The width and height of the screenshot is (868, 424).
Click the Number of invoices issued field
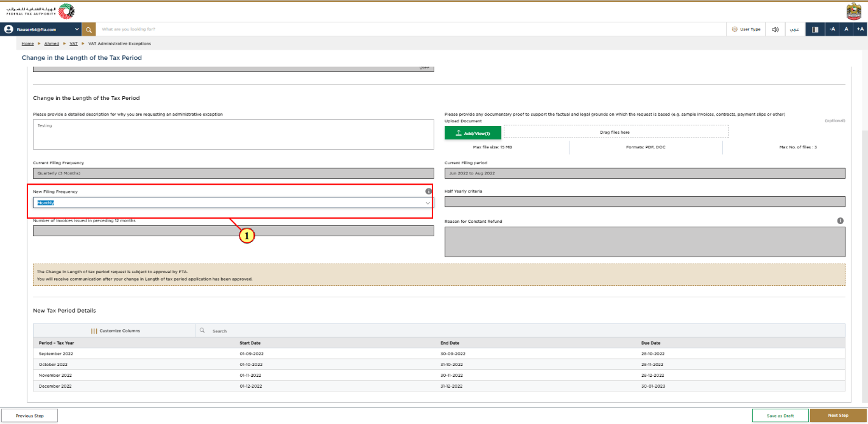tap(234, 230)
